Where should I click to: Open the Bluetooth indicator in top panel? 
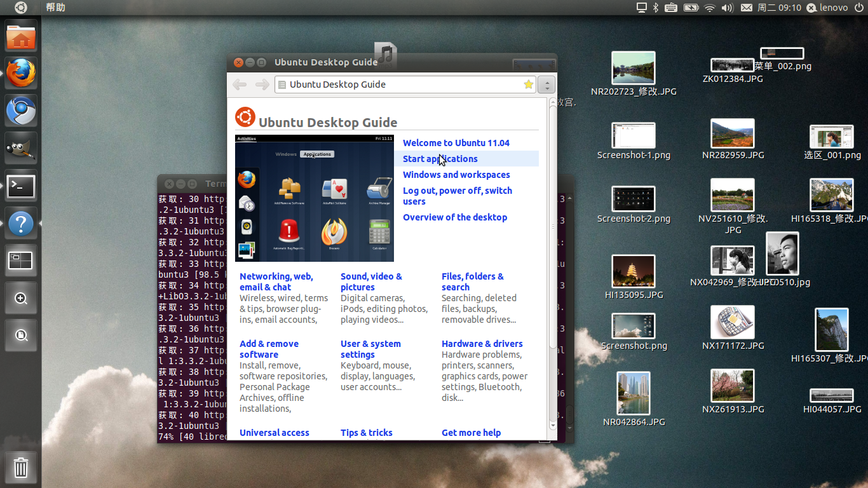coord(657,8)
